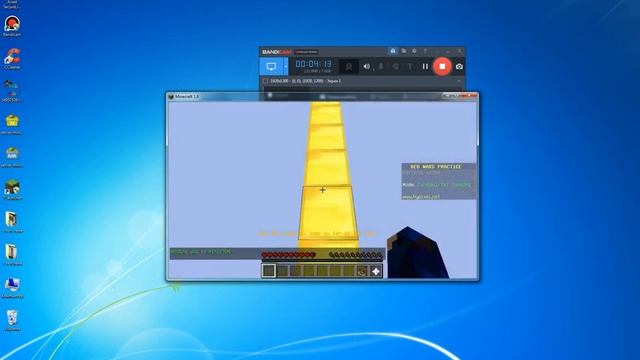Viewport: 640px width, 360px height.
Task: Open the Bandicam desktop shortcut
Action: 12,27
